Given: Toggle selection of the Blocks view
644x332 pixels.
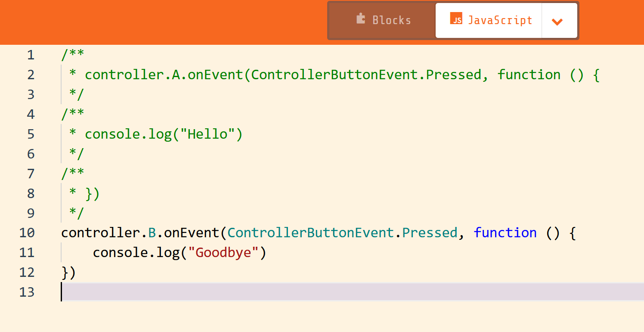Looking at the screenshot, I should pos(383,19).
